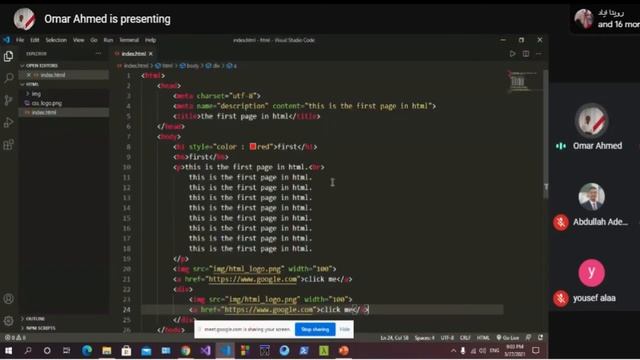Click the Go Live status bar button

[x=508, y=338]
